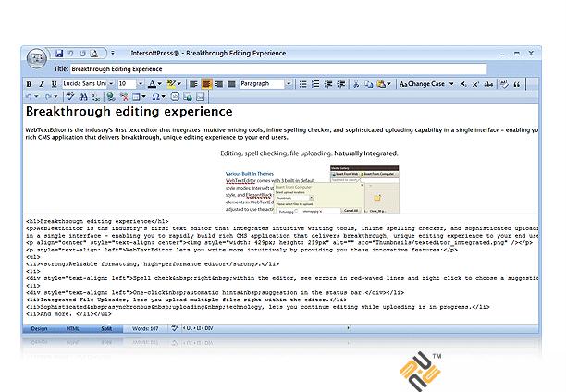Open the font size dropdown arrow
Screen dimensions: 566x392
[x=141, y=84]
